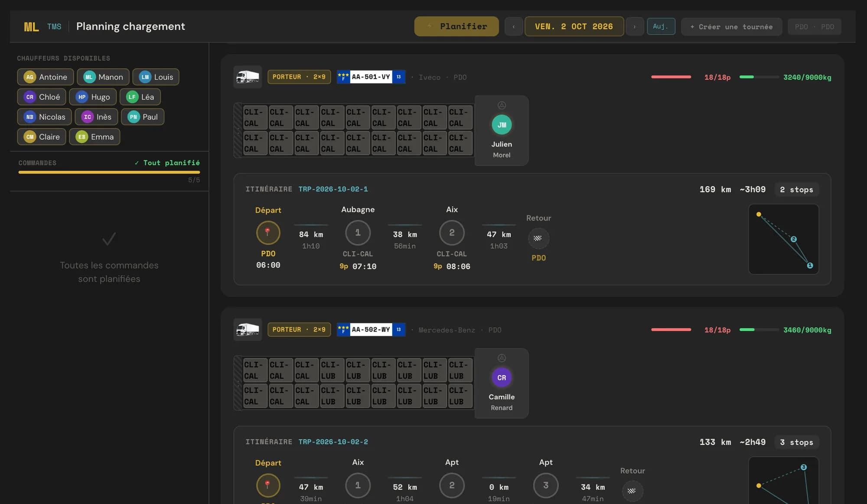
Task: Select driver chip Inès
Action: click(96, 117)
